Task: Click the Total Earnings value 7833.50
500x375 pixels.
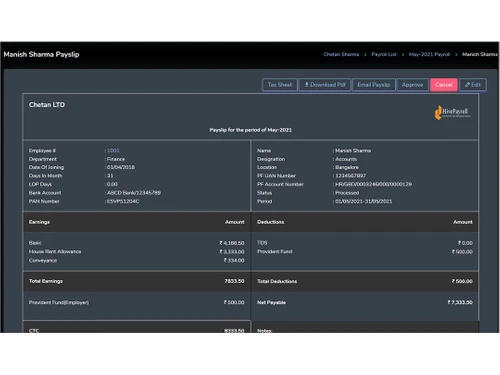Action: [234, 281]
